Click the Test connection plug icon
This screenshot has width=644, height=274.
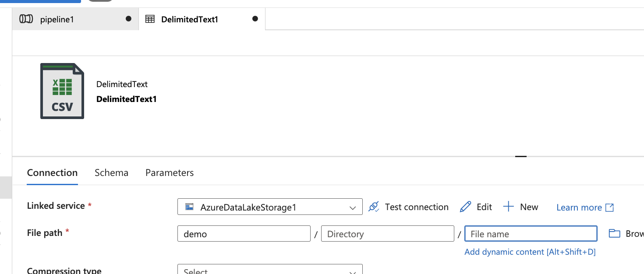pos(374,207)
